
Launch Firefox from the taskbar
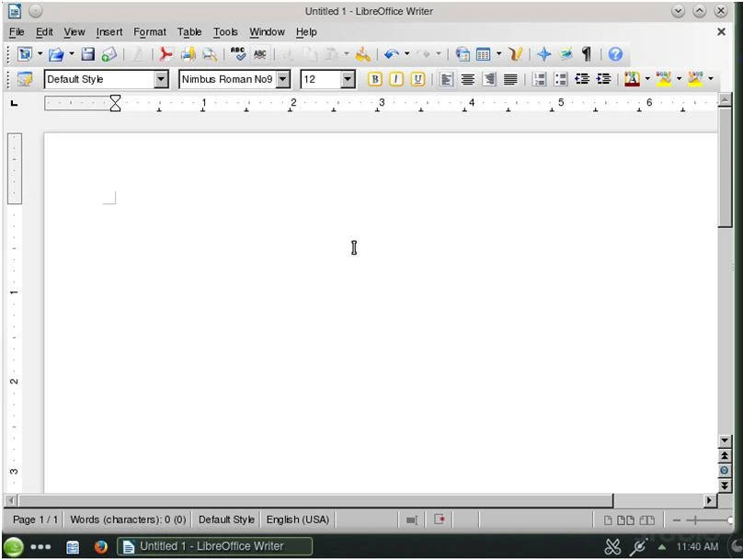click(x=100, y=547)
